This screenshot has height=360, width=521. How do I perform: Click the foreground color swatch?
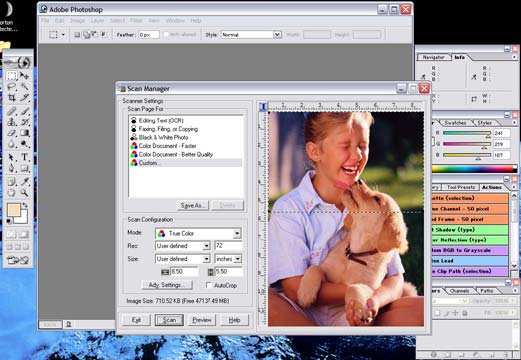coord(14,210)
